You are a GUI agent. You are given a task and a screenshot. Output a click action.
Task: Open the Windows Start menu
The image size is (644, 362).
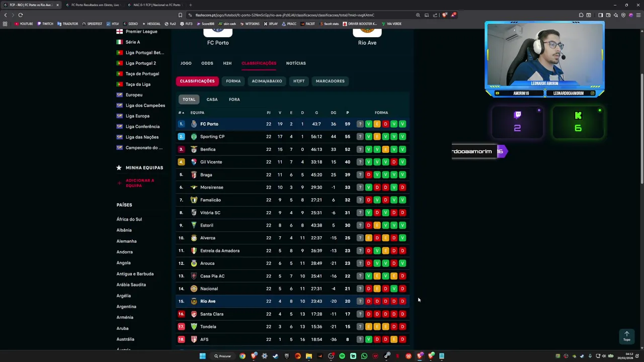(202, 356)
